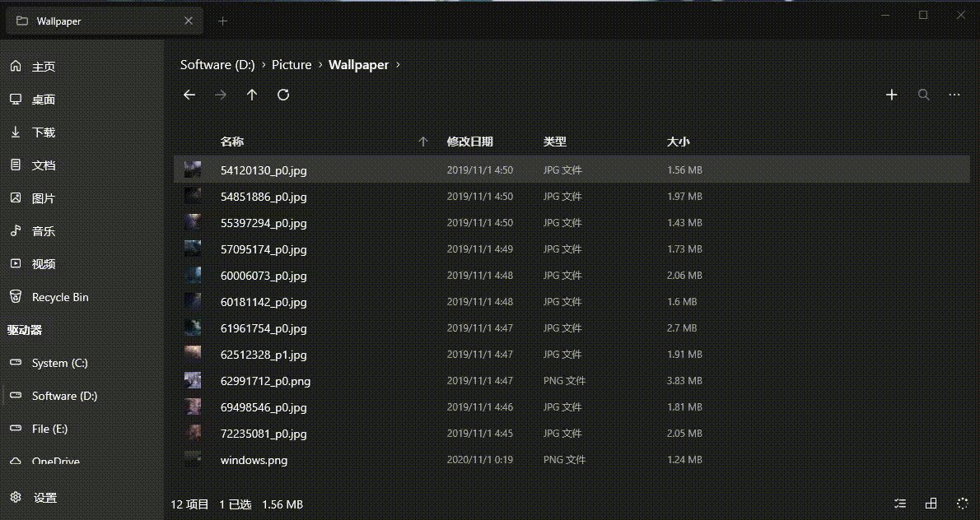
Task: Navigate up using the parent folder arrow
Action: point(252,95)
